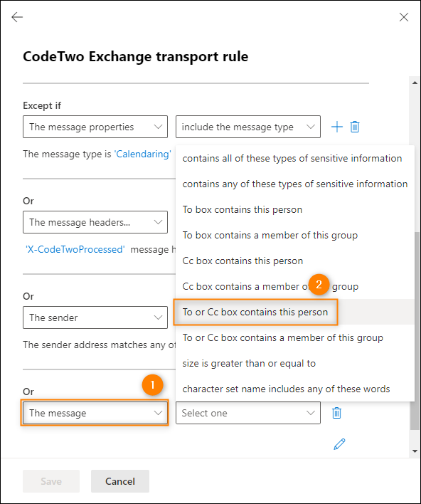Open 'The message properties' dropdown

[95, 127]
